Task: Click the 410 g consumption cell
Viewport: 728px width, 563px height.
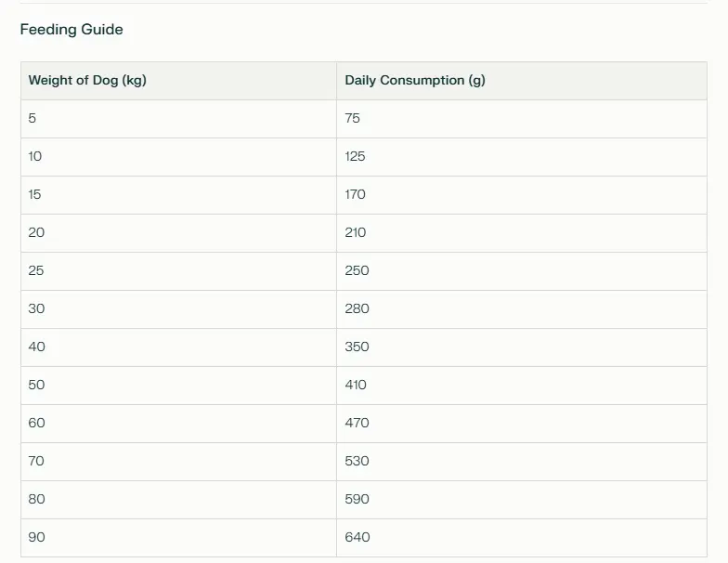Action: pyautogui.click(x=522, y=386)
